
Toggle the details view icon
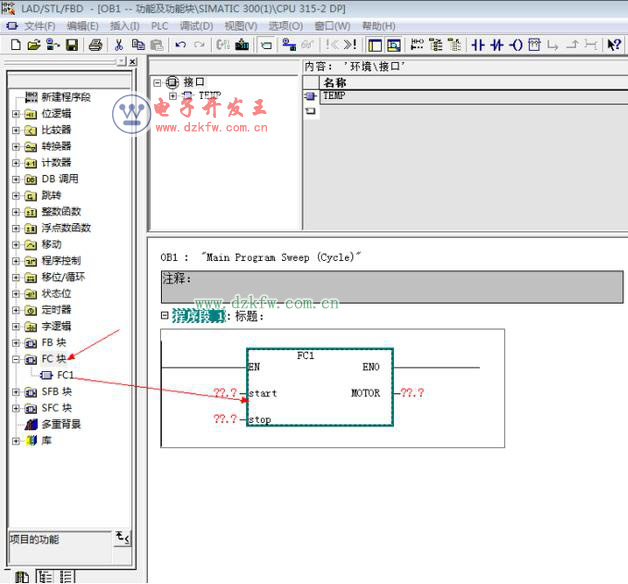[x=394, y=45]
